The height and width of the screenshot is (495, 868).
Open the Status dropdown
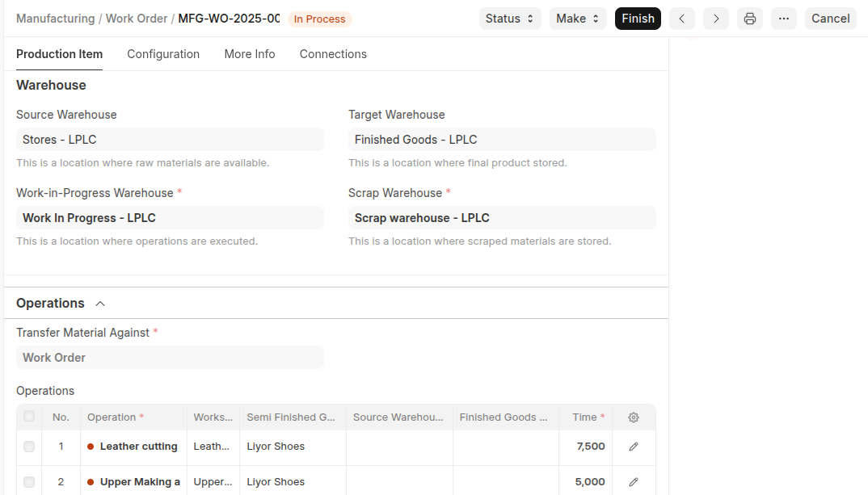coord(510,19)
